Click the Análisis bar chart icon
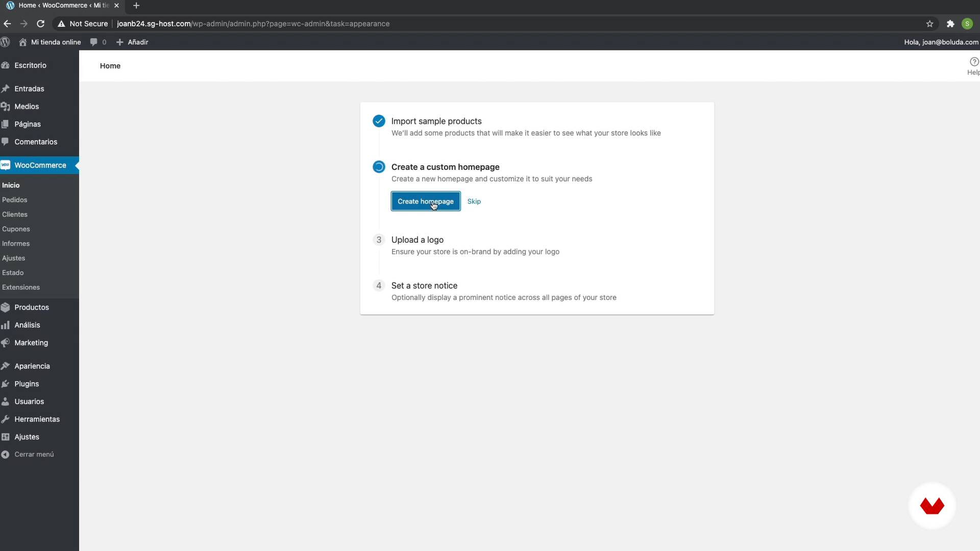The height and width of the screenshot is (551, 980). pos(6,325)
